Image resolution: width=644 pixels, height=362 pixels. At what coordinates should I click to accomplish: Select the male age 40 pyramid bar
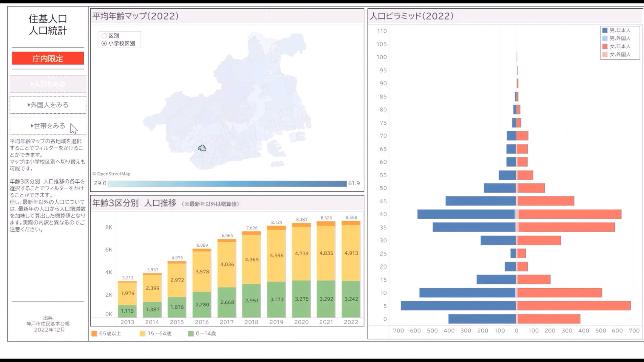(x=466, y=214)
